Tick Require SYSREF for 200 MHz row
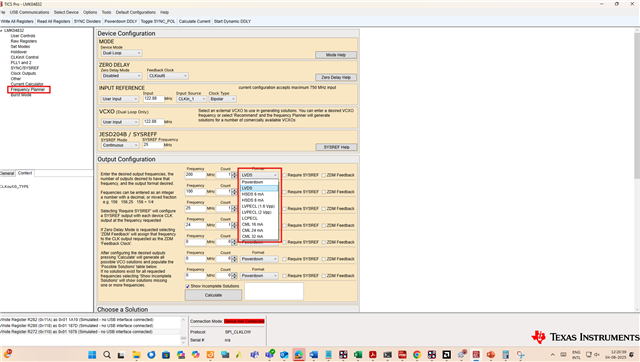The width and height of the screenshot is (640, 362). (x=285, y=175)
